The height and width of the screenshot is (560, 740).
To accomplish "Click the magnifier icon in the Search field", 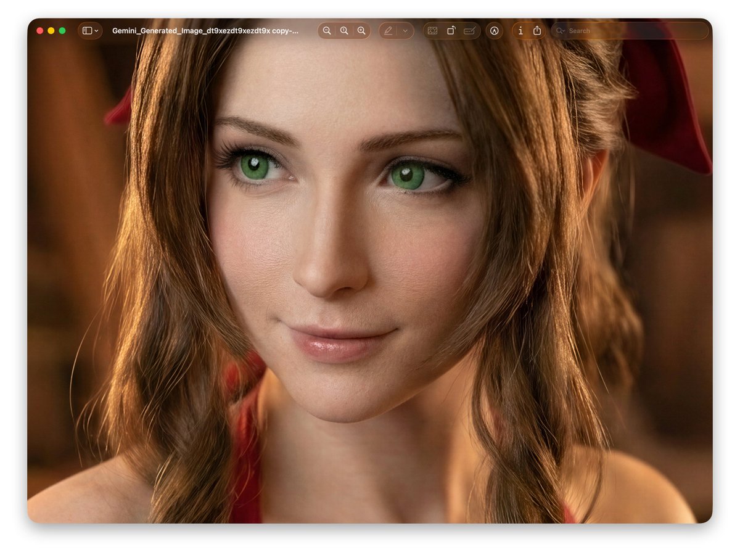I will tap(560, 31).
